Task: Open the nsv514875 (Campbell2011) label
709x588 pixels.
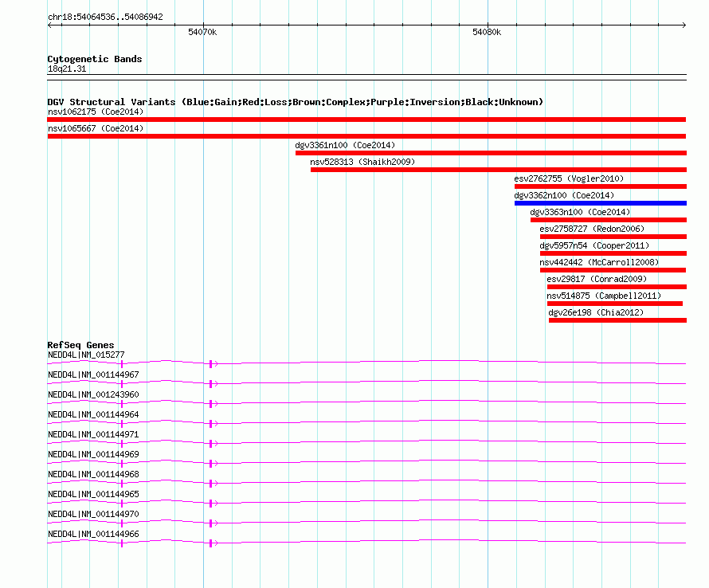Action: pos(604,296)
